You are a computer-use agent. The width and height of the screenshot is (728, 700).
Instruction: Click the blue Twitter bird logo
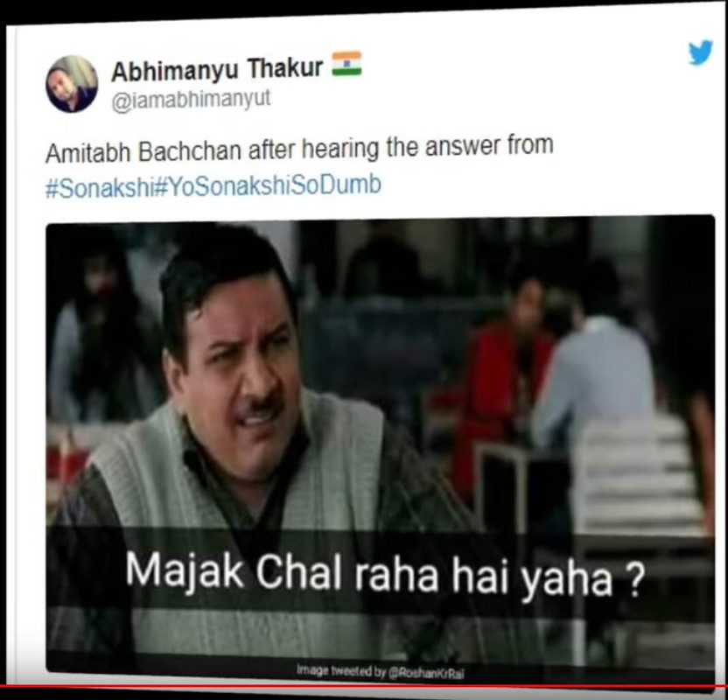tap(701, 52)
